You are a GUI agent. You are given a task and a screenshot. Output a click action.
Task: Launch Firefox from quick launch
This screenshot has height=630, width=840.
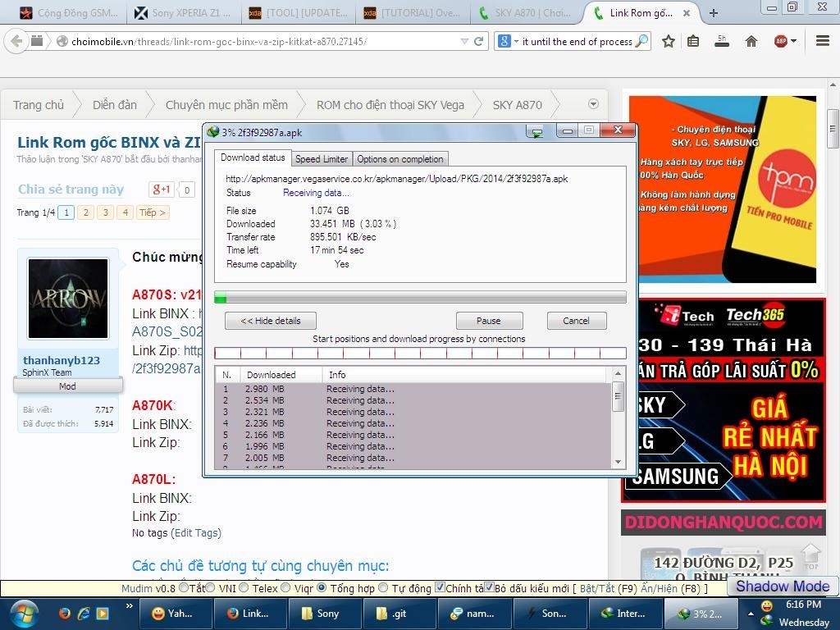(x=64, y=614)
